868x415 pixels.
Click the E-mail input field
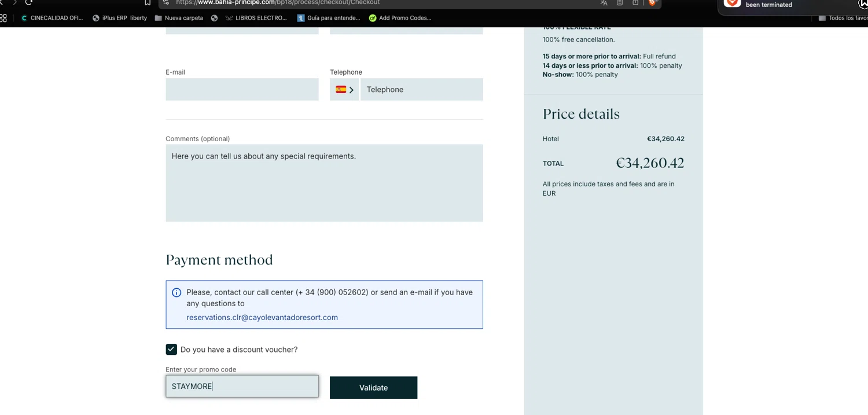(x=242, y=89)
